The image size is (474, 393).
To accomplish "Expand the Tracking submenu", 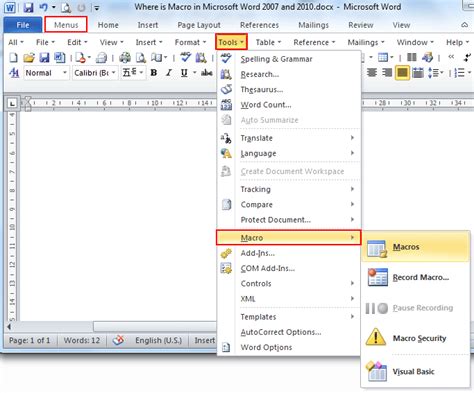I will point(289,189).
